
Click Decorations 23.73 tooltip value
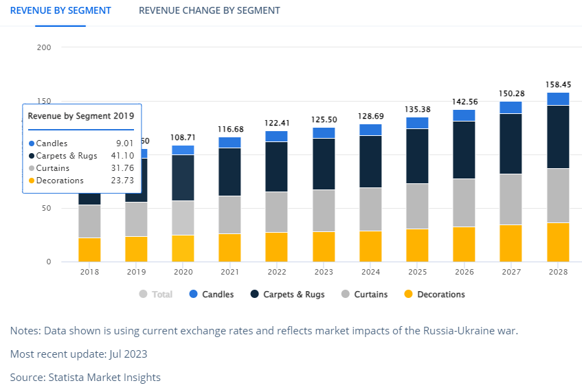click(122, 181)
